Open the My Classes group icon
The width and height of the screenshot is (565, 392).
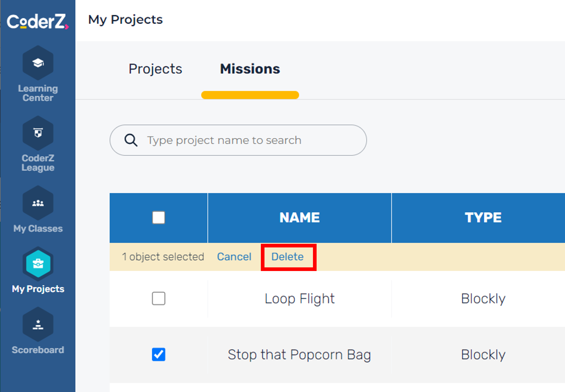click(x=38, y=203)
